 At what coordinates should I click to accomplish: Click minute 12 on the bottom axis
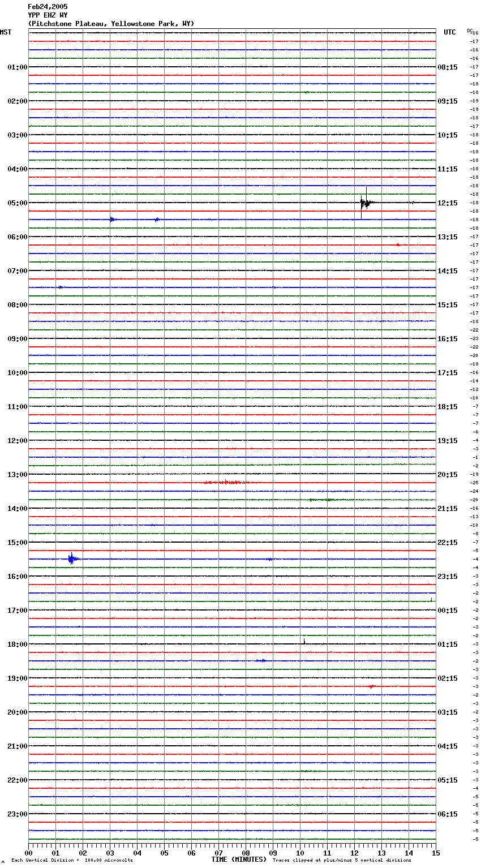355,853
